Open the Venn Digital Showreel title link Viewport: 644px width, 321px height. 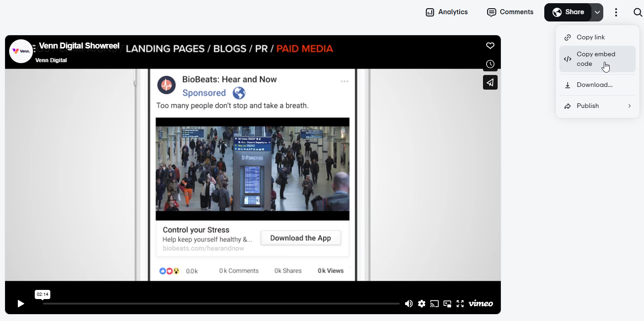click(79, 46)
